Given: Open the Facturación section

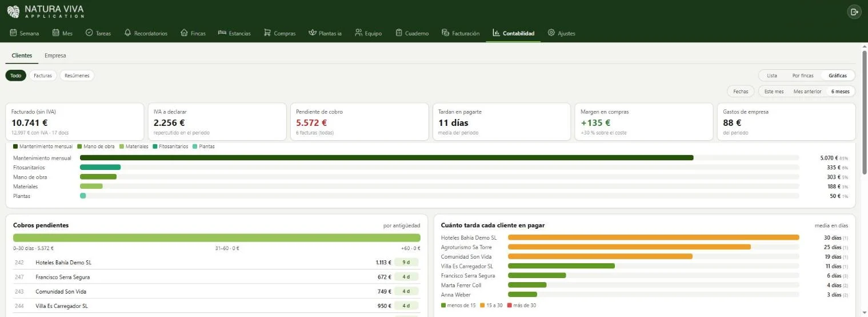Looking at the screenshot, I should coord(461,33).
